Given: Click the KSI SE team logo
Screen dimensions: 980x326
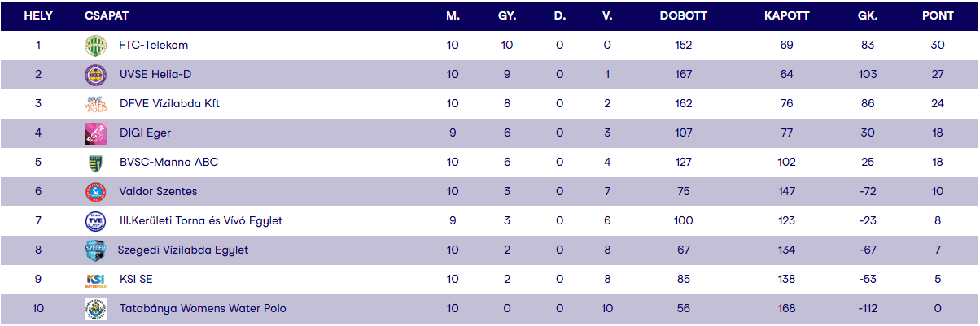Looking at the screenshot, I should [x=96, y=280].
